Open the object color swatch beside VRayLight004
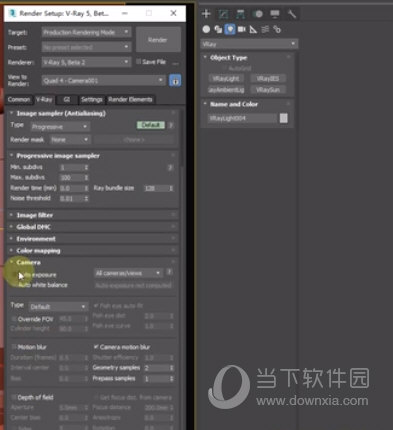Screen dimensions: 393x430 point(283,118)
